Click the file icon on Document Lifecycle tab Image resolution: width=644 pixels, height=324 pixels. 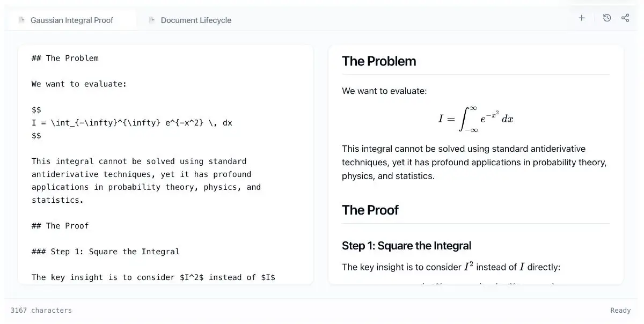click(x=152, y=20)
